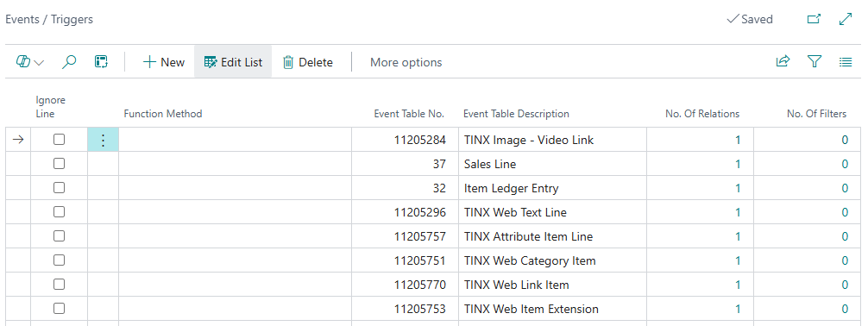
Task: Open No. Of Filters for TINX Web Category Item
Action: [x=845, y=260]
